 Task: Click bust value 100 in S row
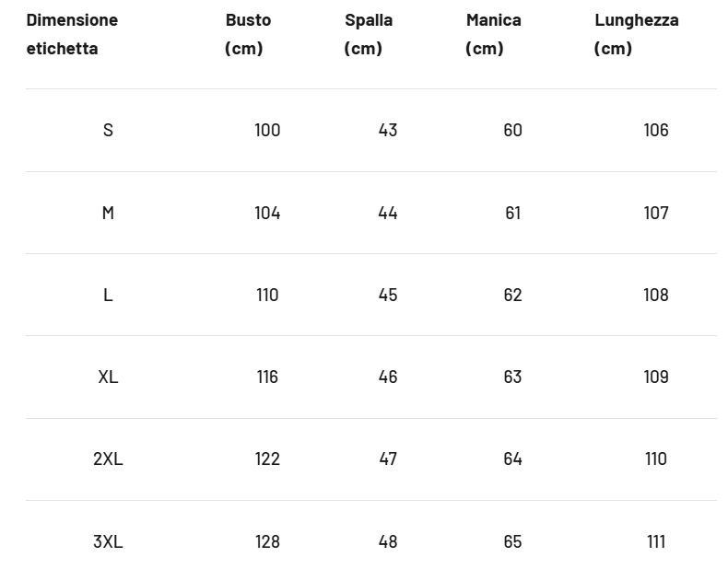point(267,130)
